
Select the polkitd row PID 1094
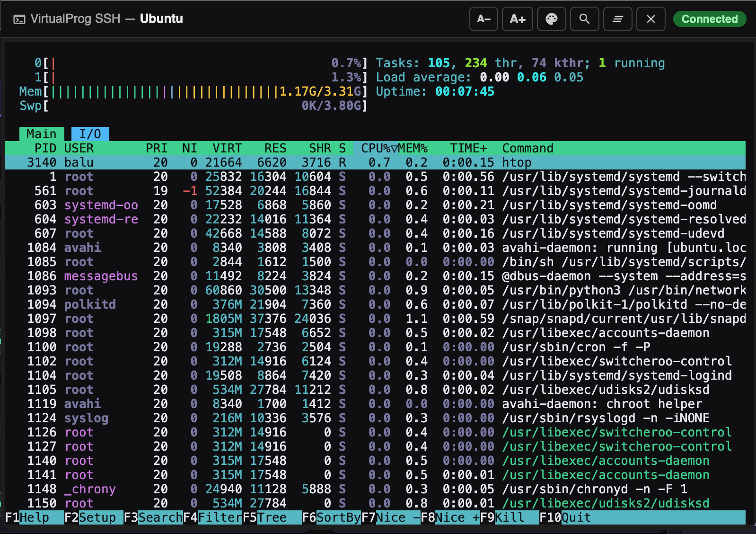[375, 304]
